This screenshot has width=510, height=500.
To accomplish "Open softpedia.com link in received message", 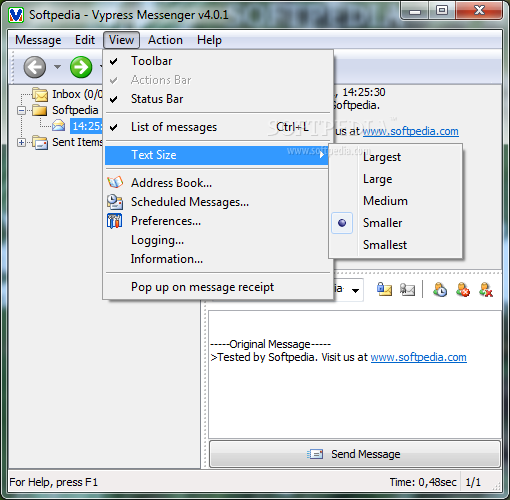I will (x=411, y=131).
